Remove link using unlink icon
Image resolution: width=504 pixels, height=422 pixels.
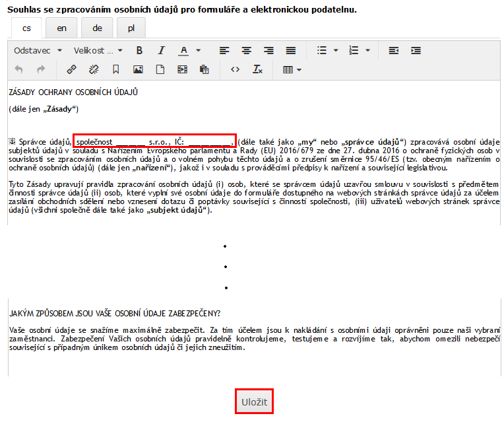point(93,69)
